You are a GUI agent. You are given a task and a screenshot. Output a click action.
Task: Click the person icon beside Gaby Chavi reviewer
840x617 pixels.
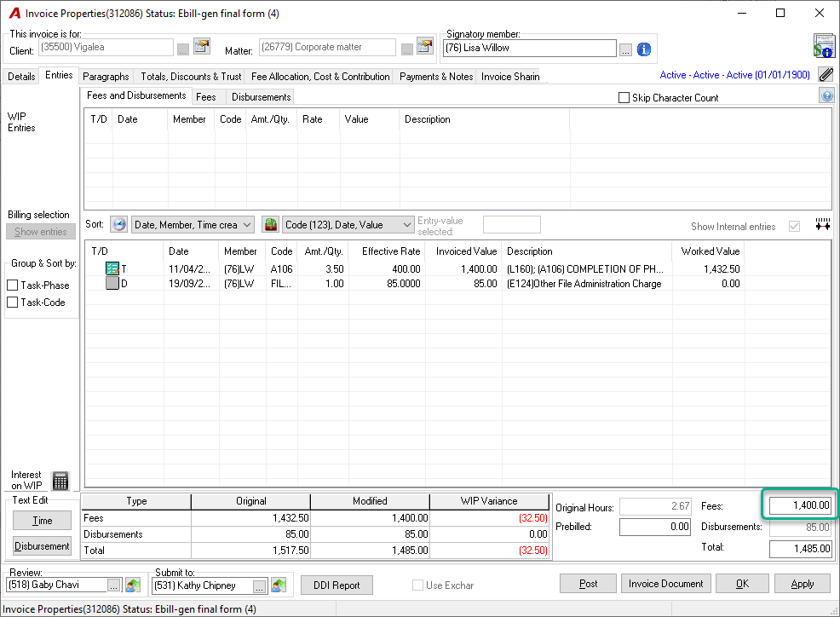click(x=132, y=585)
